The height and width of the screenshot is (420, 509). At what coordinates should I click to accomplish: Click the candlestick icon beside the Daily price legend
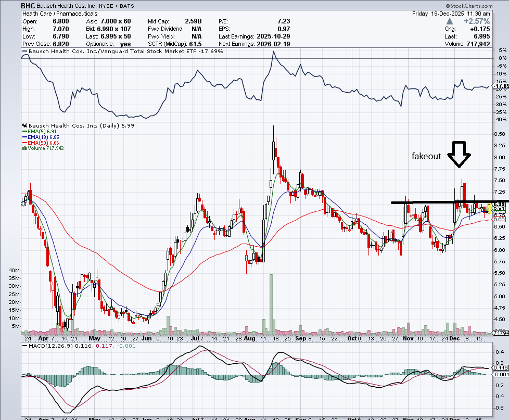(25, 125)
